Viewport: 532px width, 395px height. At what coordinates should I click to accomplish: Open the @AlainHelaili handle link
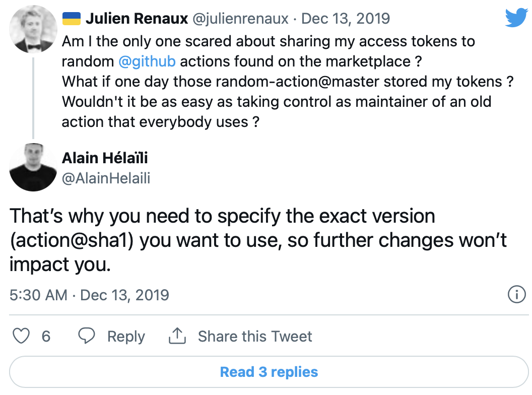(106, 178)
